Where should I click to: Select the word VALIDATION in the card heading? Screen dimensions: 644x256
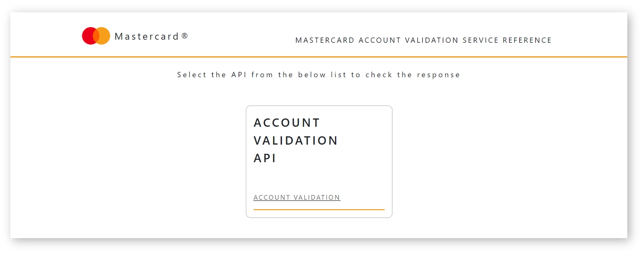(296, 140)
